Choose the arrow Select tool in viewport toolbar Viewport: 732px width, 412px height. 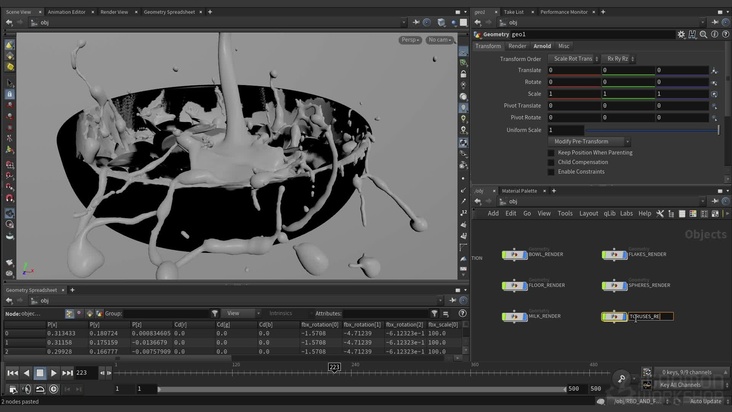pyautogui.click(x=9, y=83)
